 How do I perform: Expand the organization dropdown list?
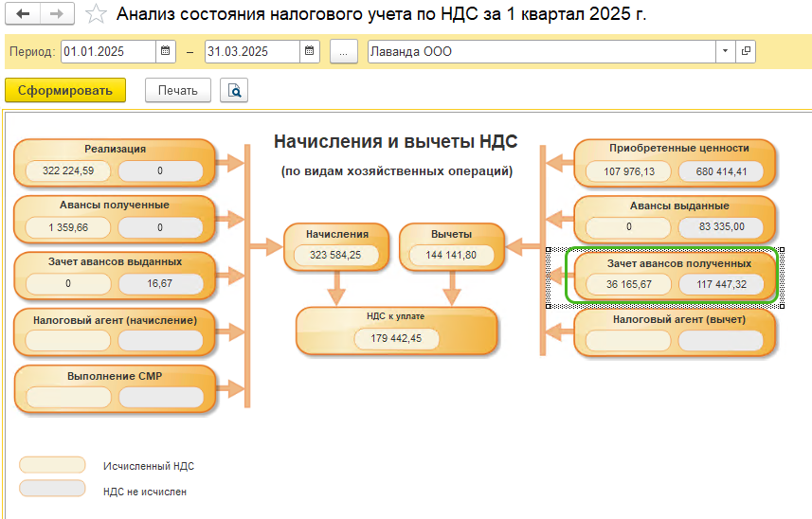(x=725, y=51)
